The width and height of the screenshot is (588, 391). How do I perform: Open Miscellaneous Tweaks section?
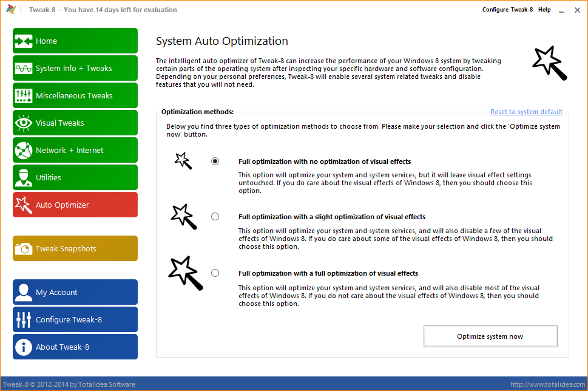click(75, 96)
